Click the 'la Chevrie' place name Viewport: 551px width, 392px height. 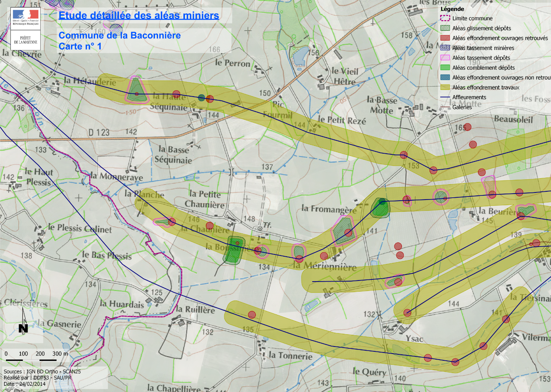[22, 53]
